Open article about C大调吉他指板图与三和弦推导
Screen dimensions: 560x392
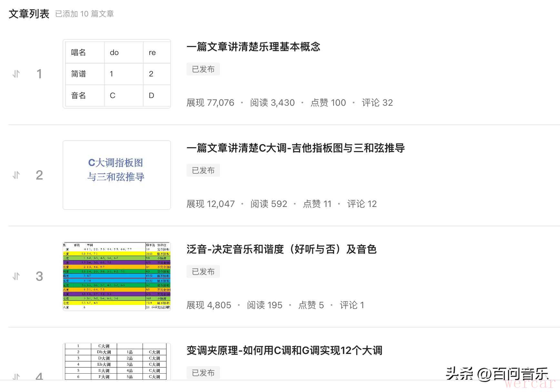[x=295, y=148]
